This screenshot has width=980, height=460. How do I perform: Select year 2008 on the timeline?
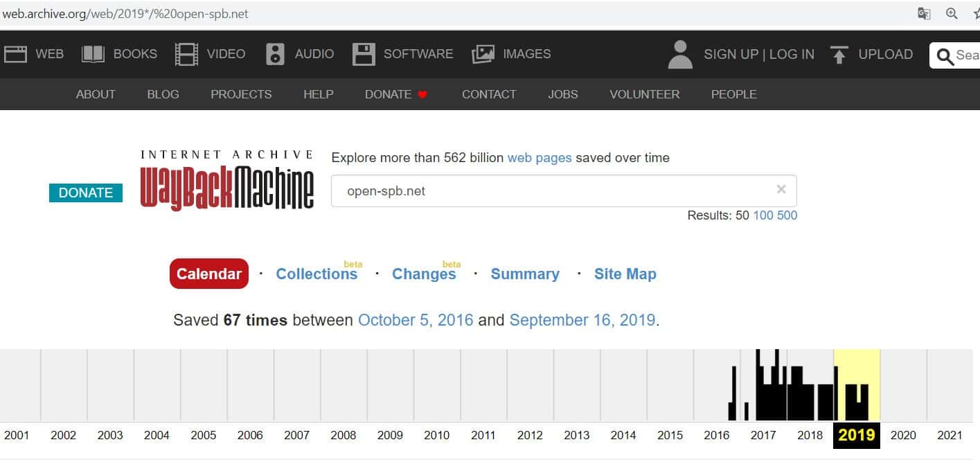[344, 435]
